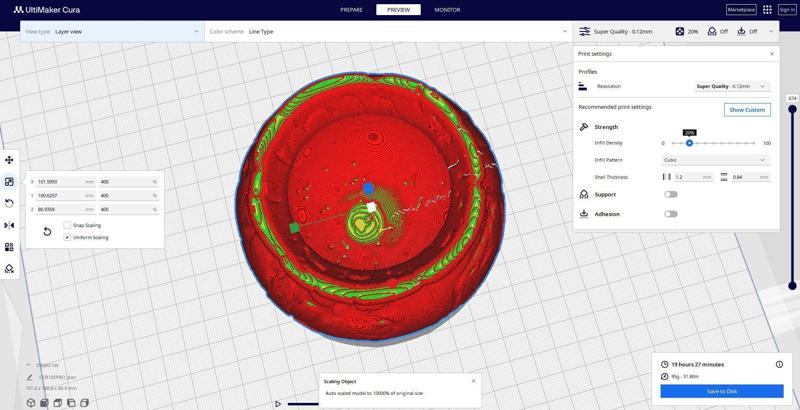The image size is (800, 410).
Task: Switch to front view camera
Action: tap(44, 403)
